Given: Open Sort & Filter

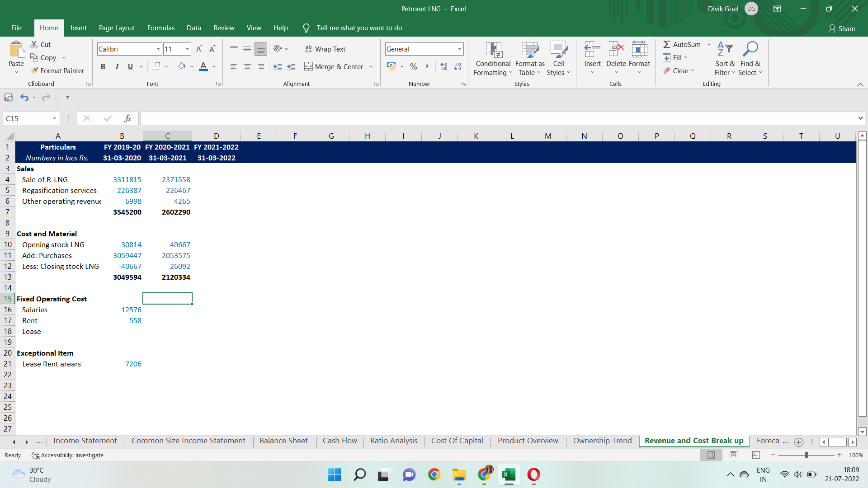Looking at the screenshot, I should click(725, 59).
